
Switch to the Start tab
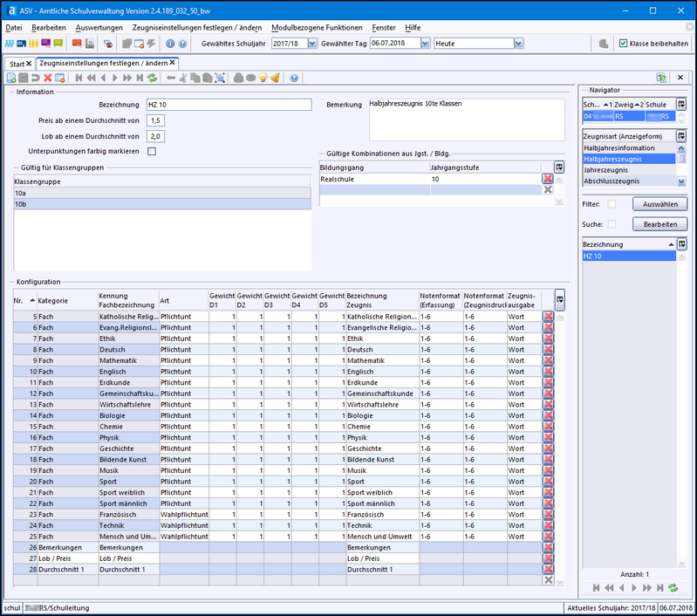17,64
